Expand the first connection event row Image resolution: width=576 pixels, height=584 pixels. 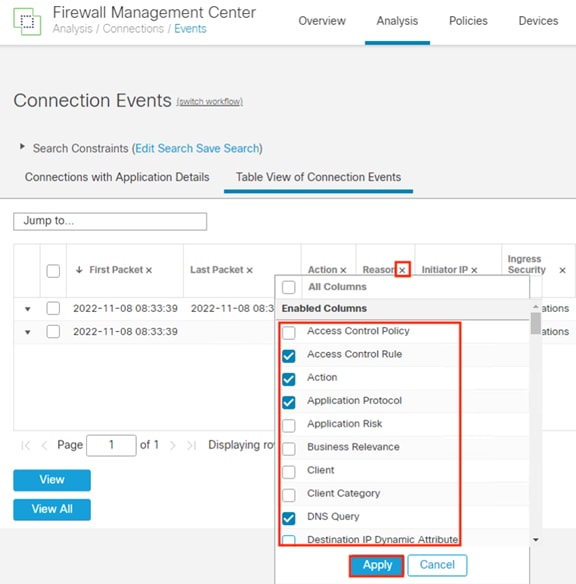(28, 309)
